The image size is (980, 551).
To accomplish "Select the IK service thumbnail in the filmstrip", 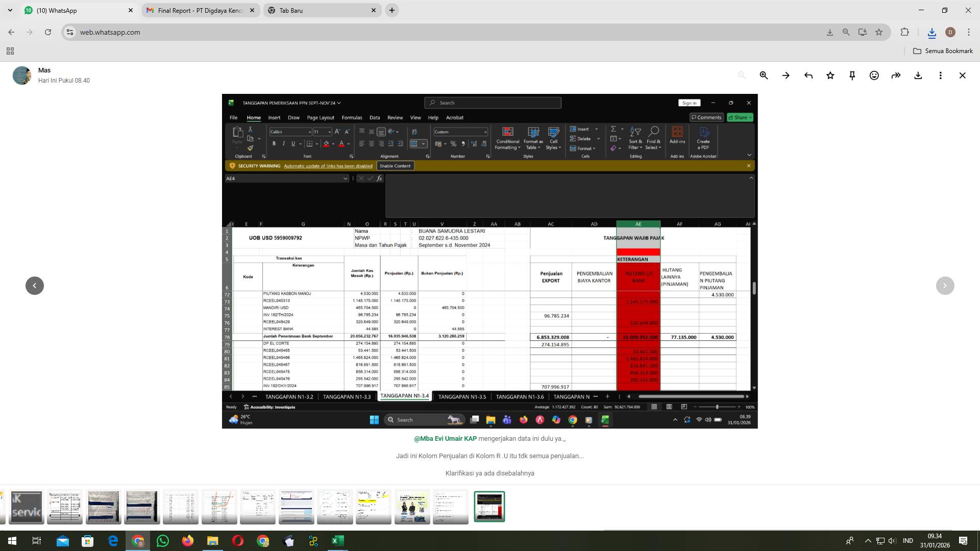I will point(26,507).
